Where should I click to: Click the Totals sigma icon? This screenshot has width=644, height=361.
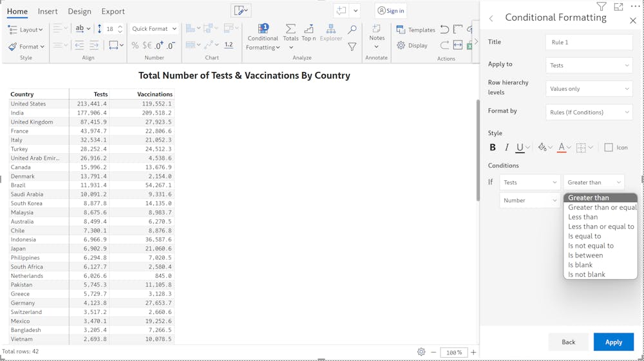click(290, 30)
